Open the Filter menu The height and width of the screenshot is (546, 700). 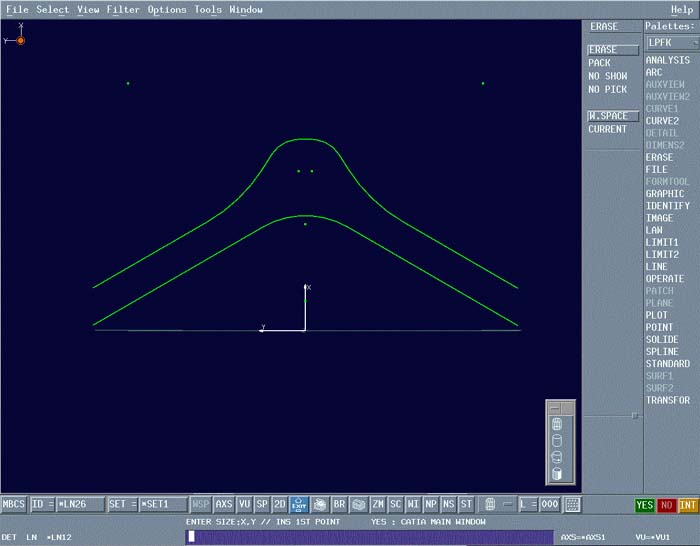point(123,9)
